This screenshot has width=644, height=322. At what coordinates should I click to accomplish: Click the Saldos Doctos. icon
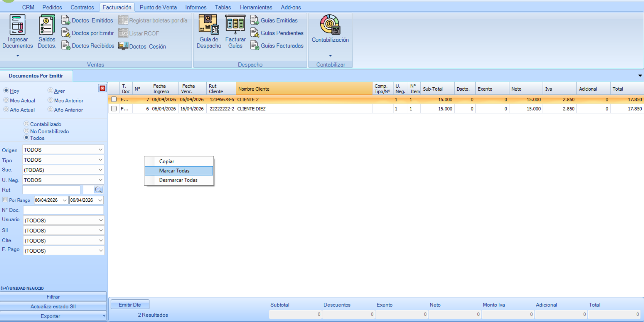pos(47,25)
